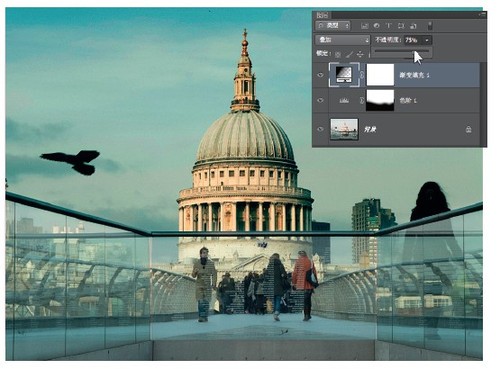Hide the 色阶 1 layer with eye icon

coord(320,100)
